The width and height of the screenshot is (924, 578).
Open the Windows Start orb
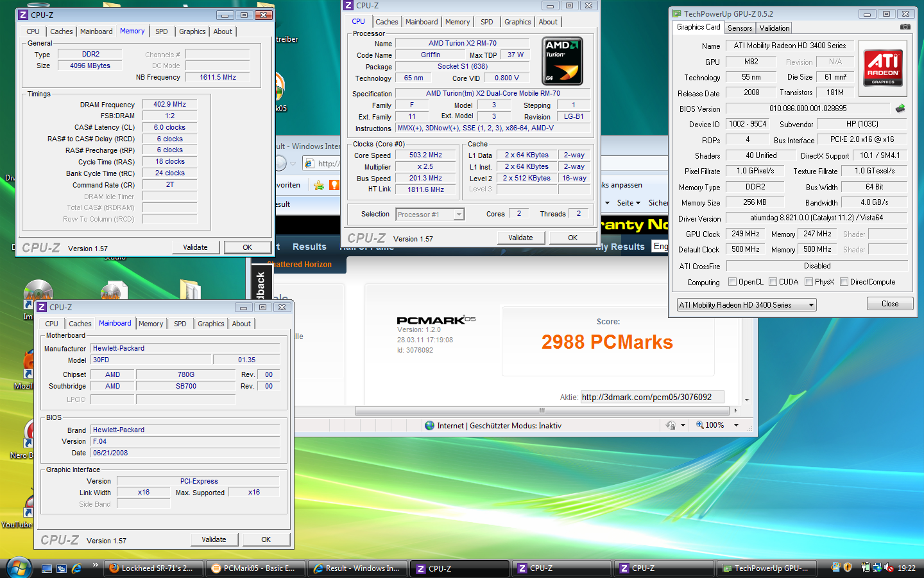(19, 568)
